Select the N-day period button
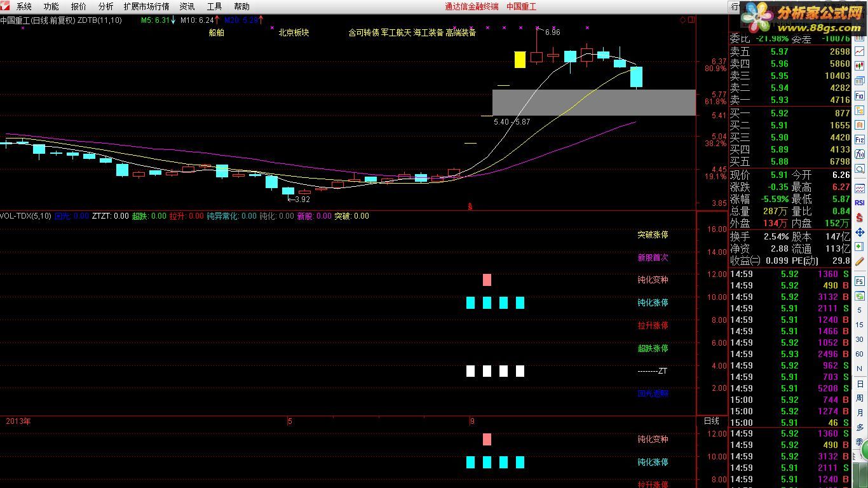 point(859,369)
